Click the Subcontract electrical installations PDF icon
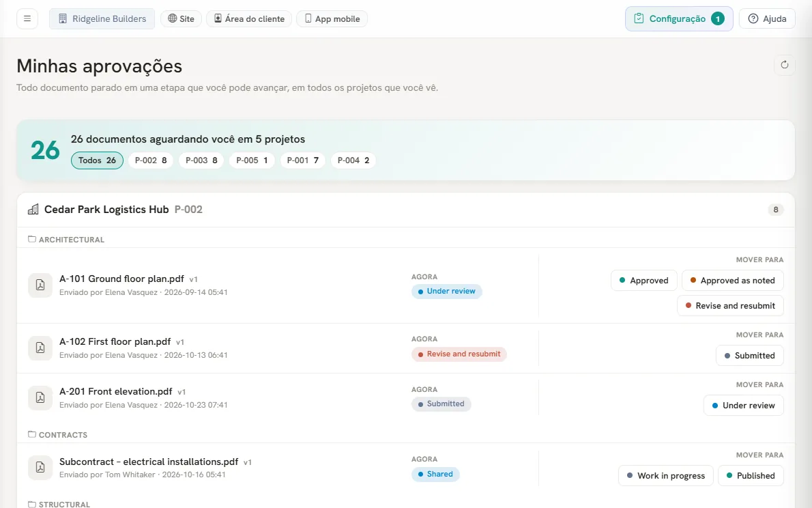This screenshot has height=508, width=812. pos(40,468)
